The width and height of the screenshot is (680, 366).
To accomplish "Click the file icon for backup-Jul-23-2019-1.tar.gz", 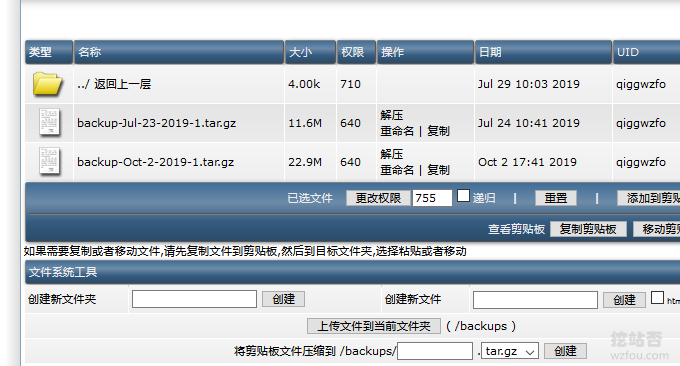I will (49, 122).
